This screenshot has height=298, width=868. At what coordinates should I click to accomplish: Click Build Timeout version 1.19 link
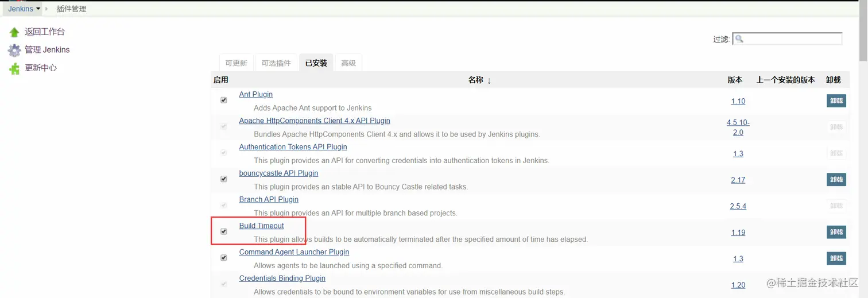[x=738, y=233]
